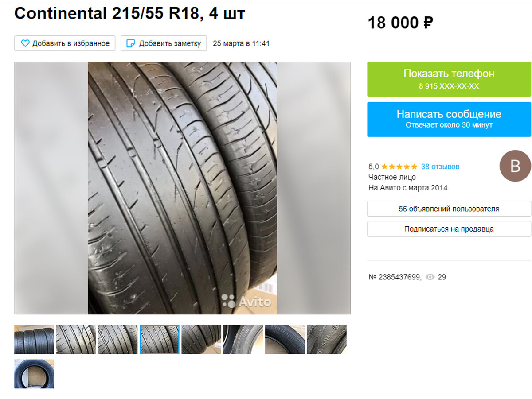The image size is (532, 399).
Task: Show the seller's phone number
Action: click(x=449, y=79)
